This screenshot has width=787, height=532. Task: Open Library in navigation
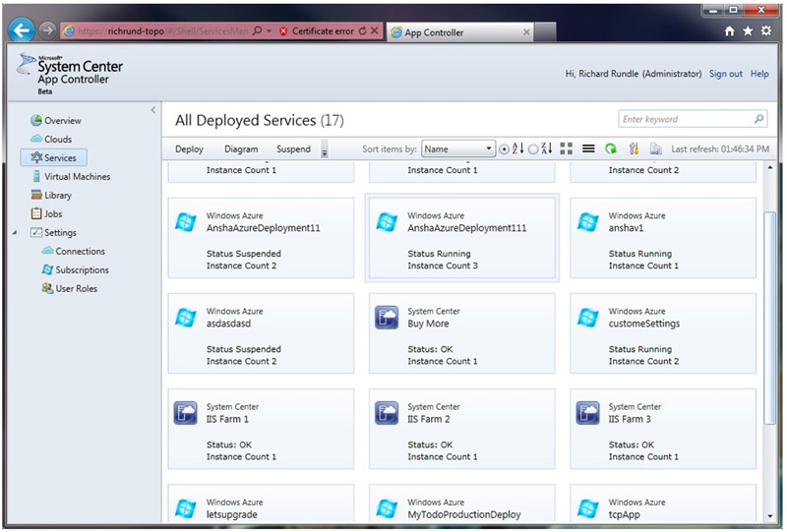pyautogui.click(x=51, y=196)
